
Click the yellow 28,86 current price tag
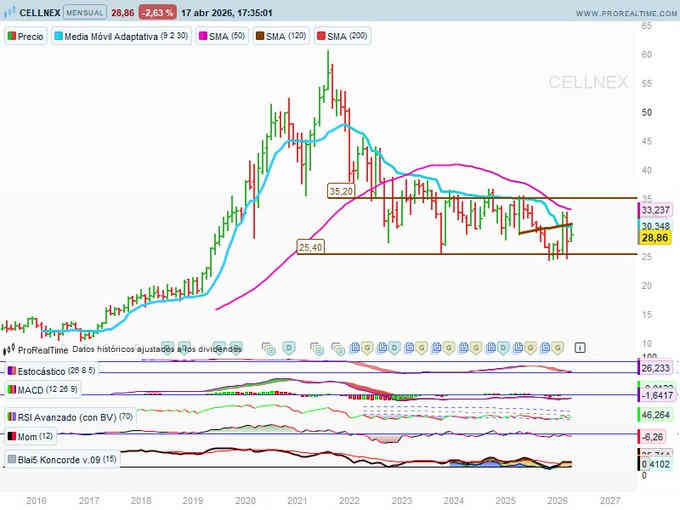655,240
